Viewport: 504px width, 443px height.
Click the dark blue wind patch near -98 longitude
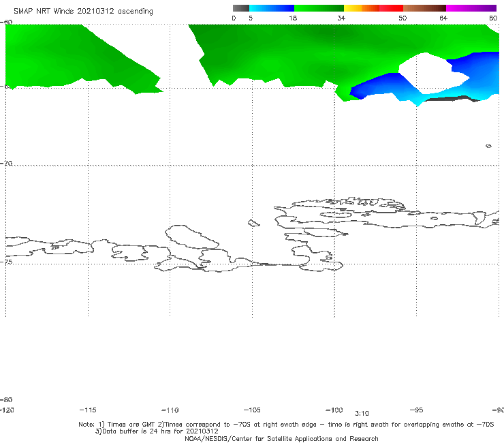tap(379, 85)
